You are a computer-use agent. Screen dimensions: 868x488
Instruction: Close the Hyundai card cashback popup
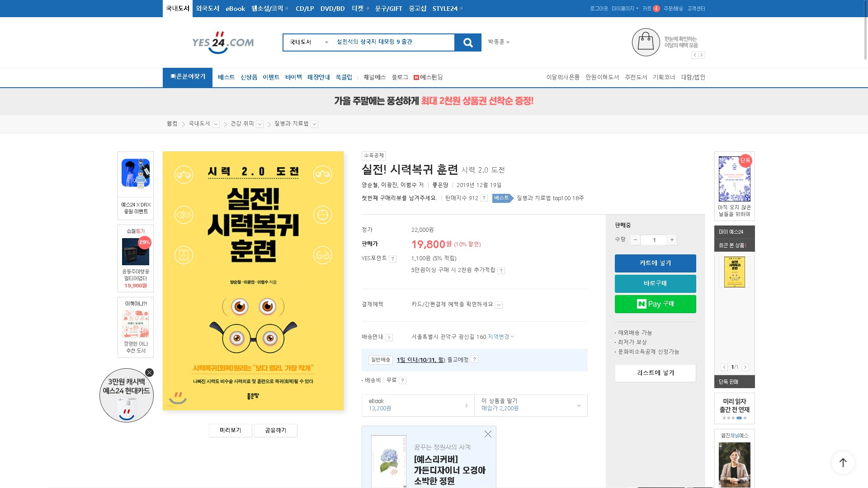coord(149,373)
